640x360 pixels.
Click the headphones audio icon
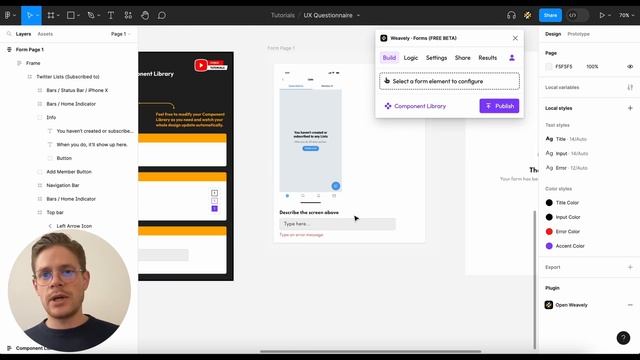[x=511, y=15]
